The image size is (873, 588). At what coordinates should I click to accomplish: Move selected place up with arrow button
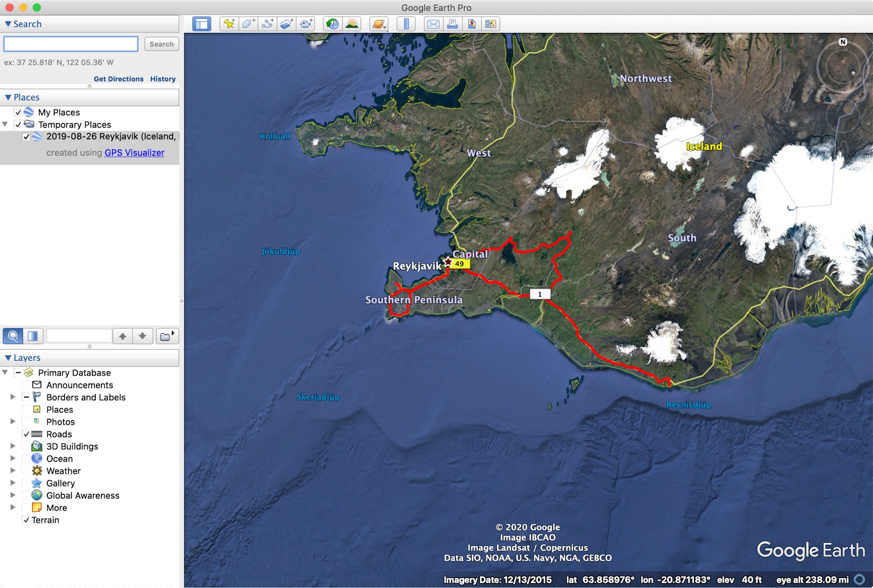(123, 336)
